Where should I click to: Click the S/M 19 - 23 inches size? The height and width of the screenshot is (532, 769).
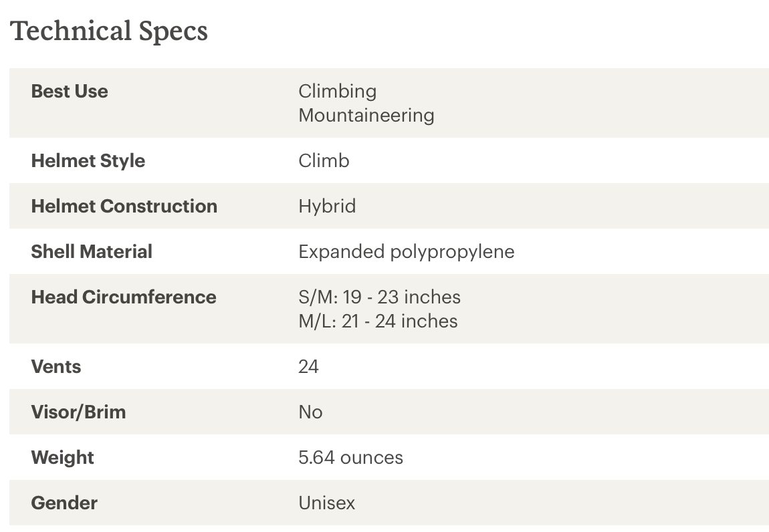[x=380, y=297]
